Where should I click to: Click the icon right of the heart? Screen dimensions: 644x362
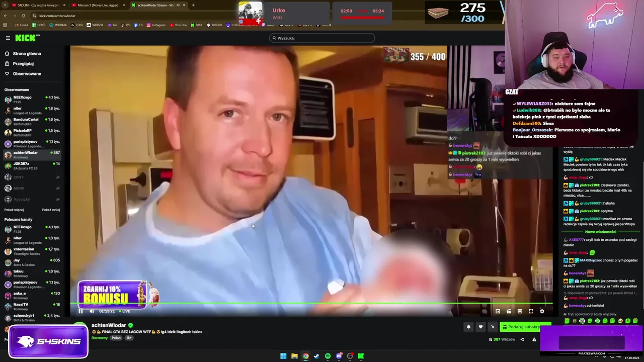(x=493, y=327)
